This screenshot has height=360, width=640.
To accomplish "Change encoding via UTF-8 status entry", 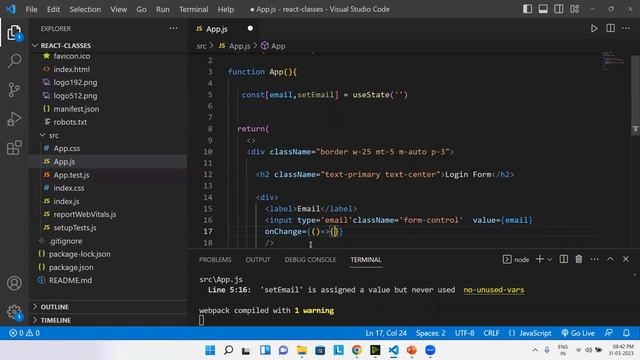I will [464, 333].
